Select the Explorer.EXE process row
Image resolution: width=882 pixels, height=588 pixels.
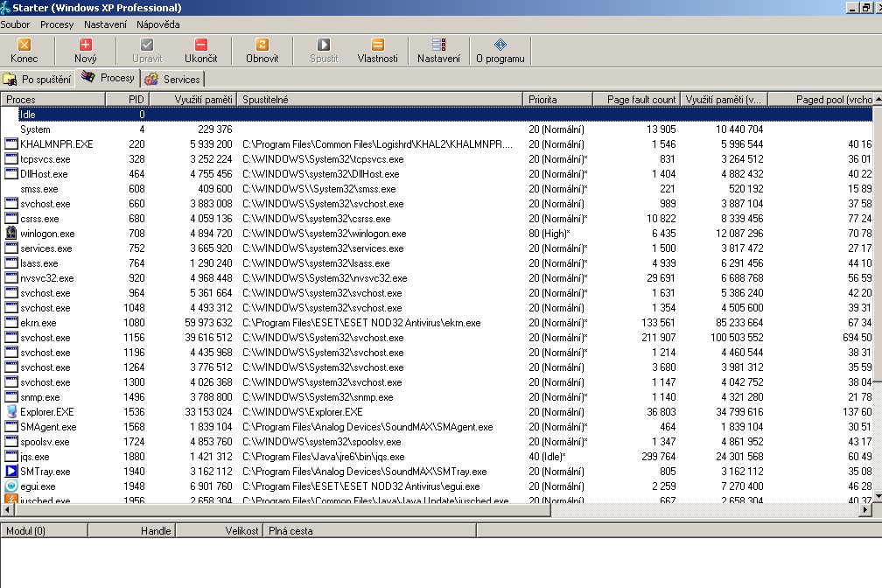coord(47,412)
